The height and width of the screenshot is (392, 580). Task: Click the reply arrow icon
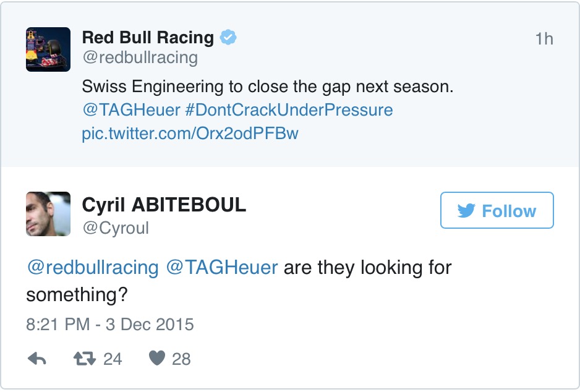[37, 359]
